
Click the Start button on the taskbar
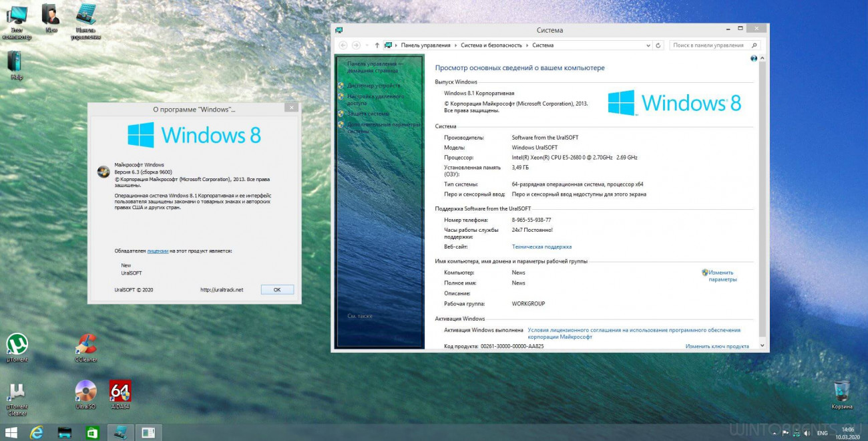[x=11, y=432]
